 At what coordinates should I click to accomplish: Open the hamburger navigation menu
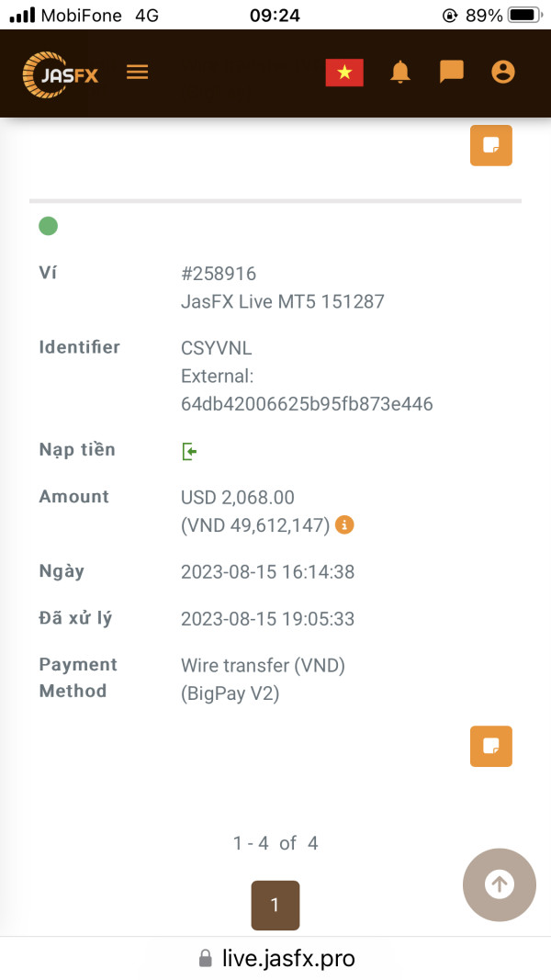pyautogui.click(x=138, y=72)
